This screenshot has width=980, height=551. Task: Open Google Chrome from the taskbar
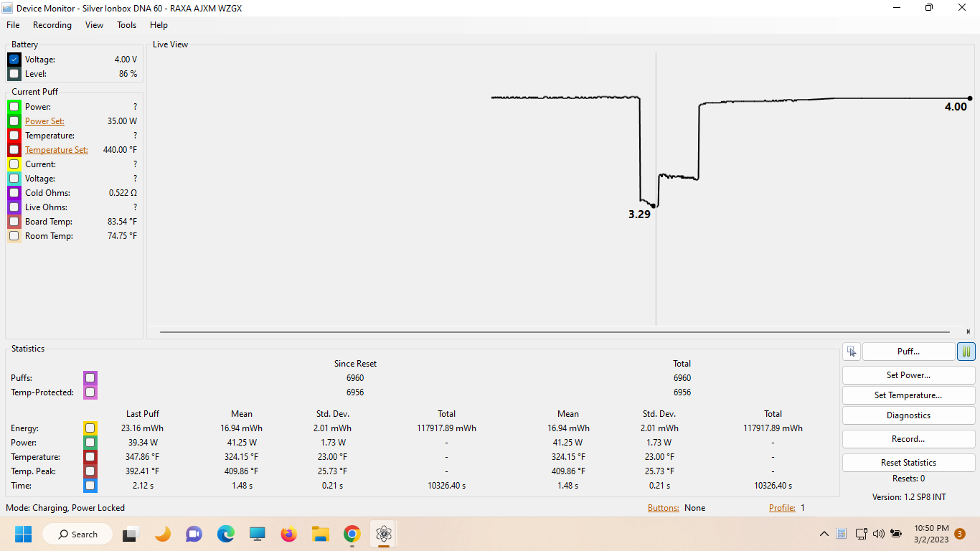(x=352, y=534)
